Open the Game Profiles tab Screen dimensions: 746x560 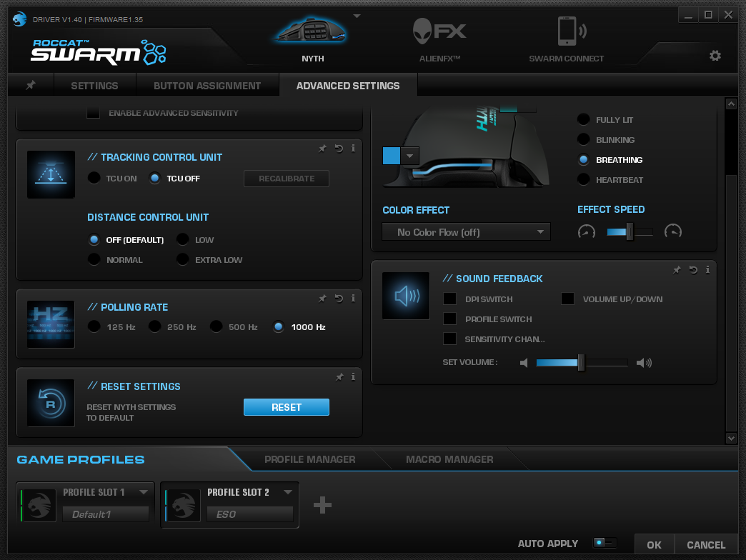point(81,460)
